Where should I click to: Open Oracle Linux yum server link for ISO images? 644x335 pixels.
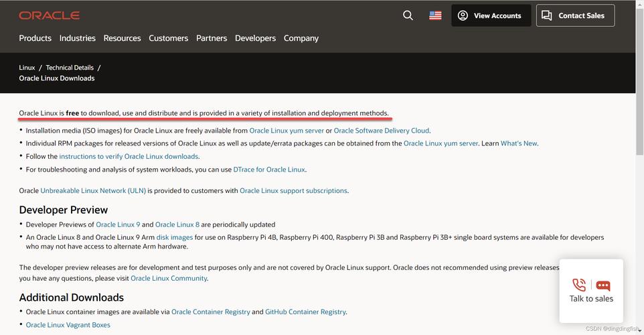click(x=287, y=131)
